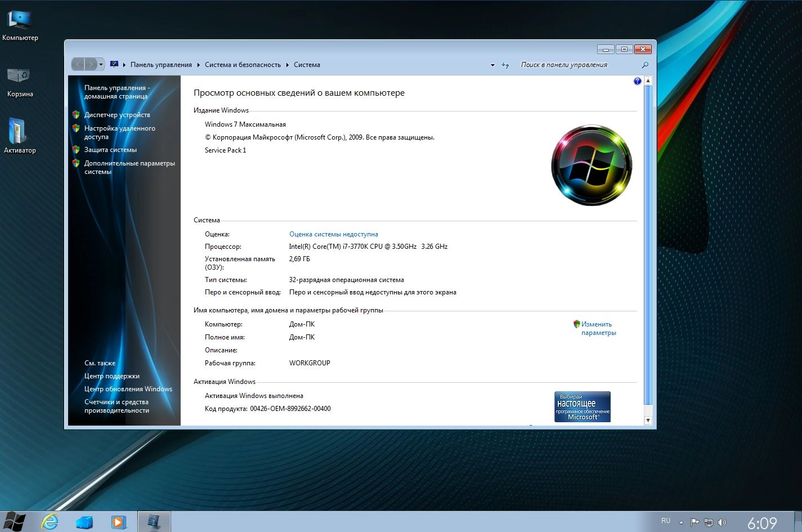The image size is (802, 532).
Task: Click the Service Pack 1 text
Action: tap(225, 150)
